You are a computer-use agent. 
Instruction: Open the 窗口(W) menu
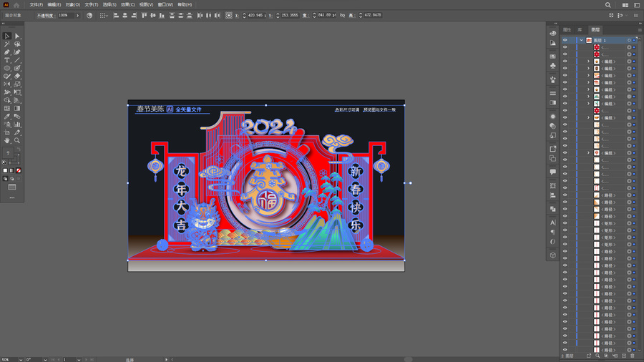click(x=165, y=5)
